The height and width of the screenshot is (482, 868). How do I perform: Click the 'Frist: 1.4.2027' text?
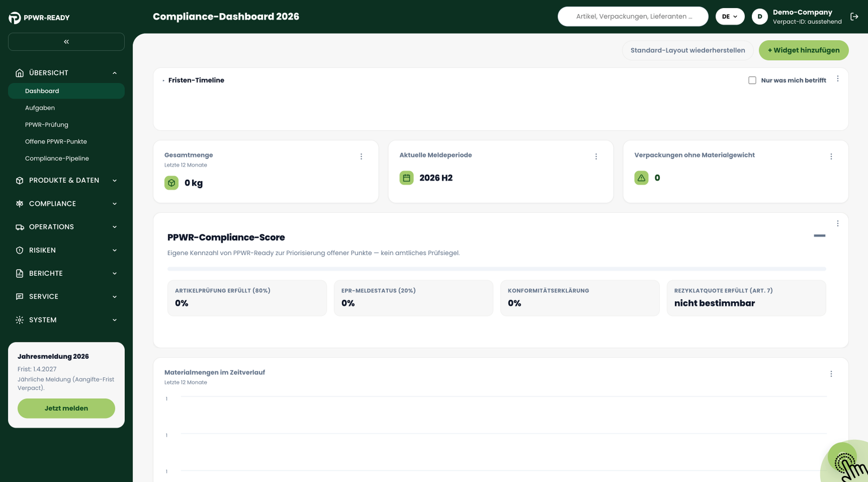pyautogui.click(x=37, y=369)
